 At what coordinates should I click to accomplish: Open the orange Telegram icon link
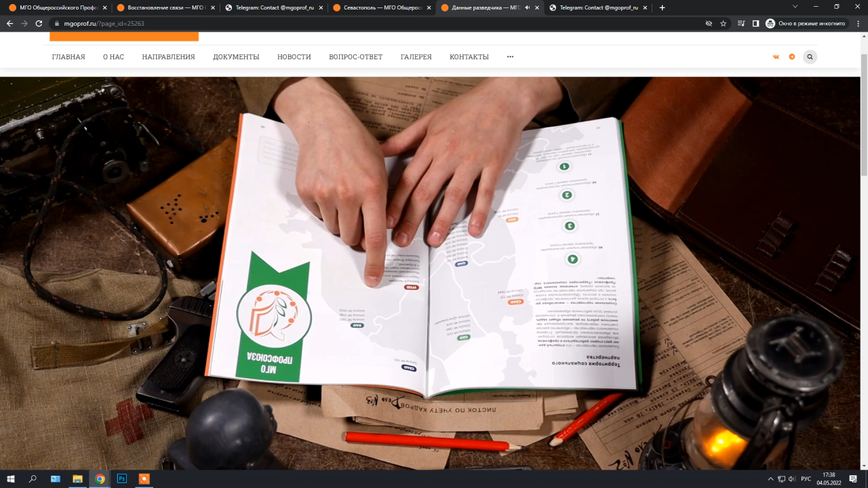tap(791, 57)
